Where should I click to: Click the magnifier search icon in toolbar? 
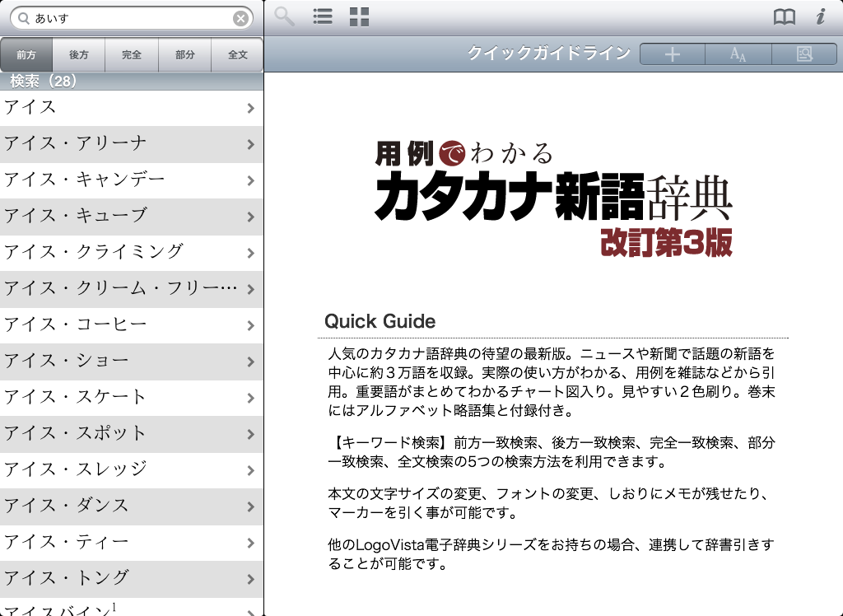coord(285,17)
